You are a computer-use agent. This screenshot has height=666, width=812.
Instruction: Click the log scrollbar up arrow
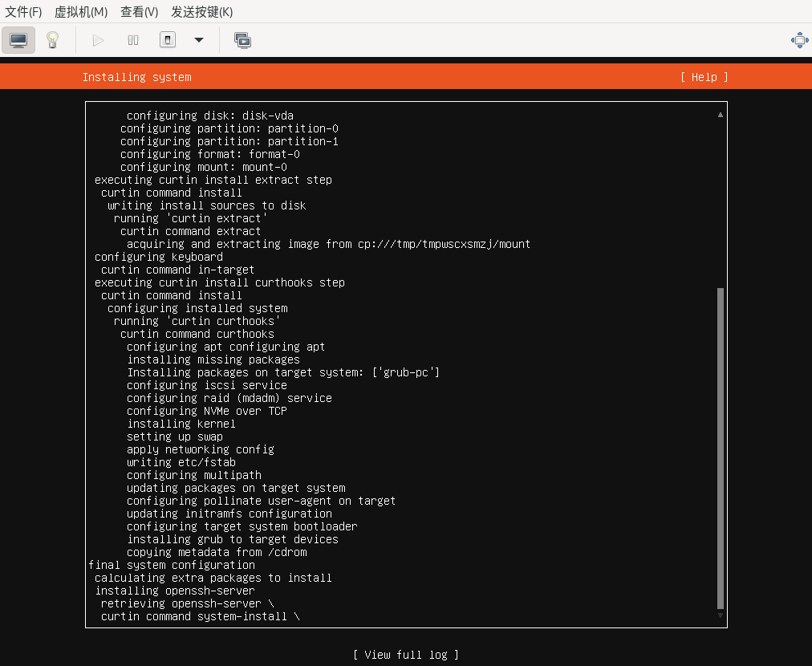pos(721,115)
